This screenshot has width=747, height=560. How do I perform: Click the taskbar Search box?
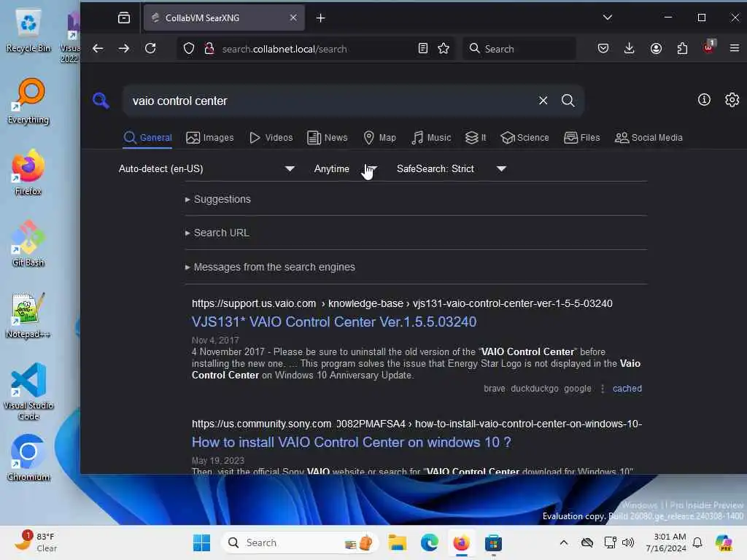point(300,542)
